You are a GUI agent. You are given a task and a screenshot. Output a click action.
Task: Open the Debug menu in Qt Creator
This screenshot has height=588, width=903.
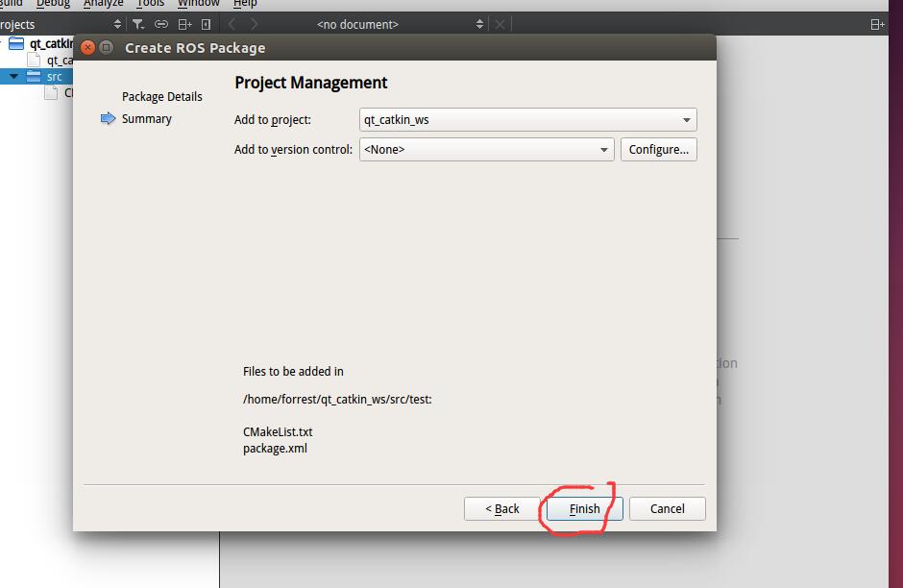tap(53, 4)
